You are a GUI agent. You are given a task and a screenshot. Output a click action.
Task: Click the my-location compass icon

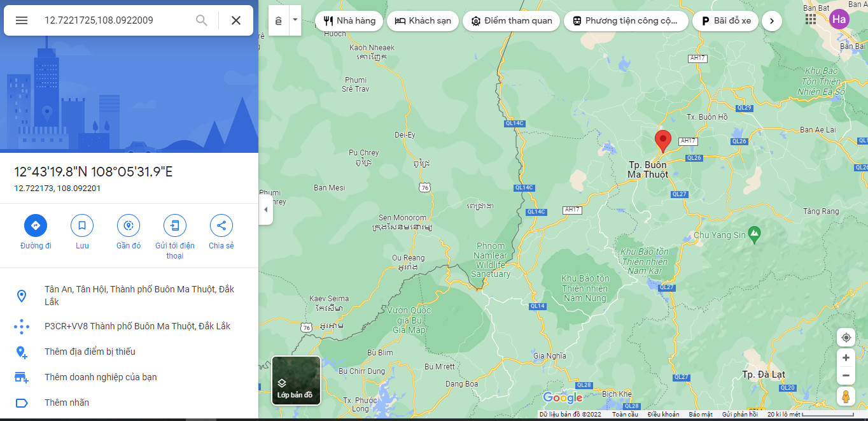click(846, 337)
